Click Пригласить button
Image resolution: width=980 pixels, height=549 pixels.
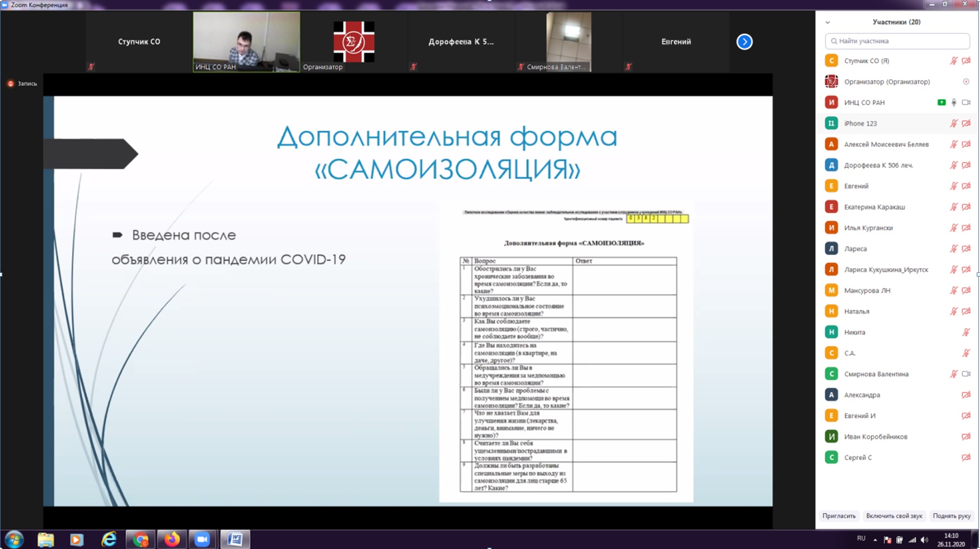tap(839, 516)
